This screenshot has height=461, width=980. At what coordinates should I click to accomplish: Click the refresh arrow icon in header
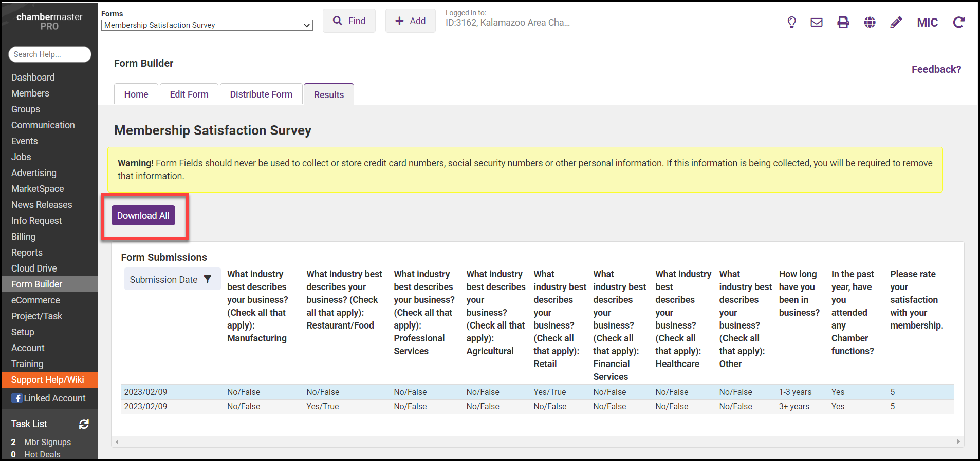958,23
